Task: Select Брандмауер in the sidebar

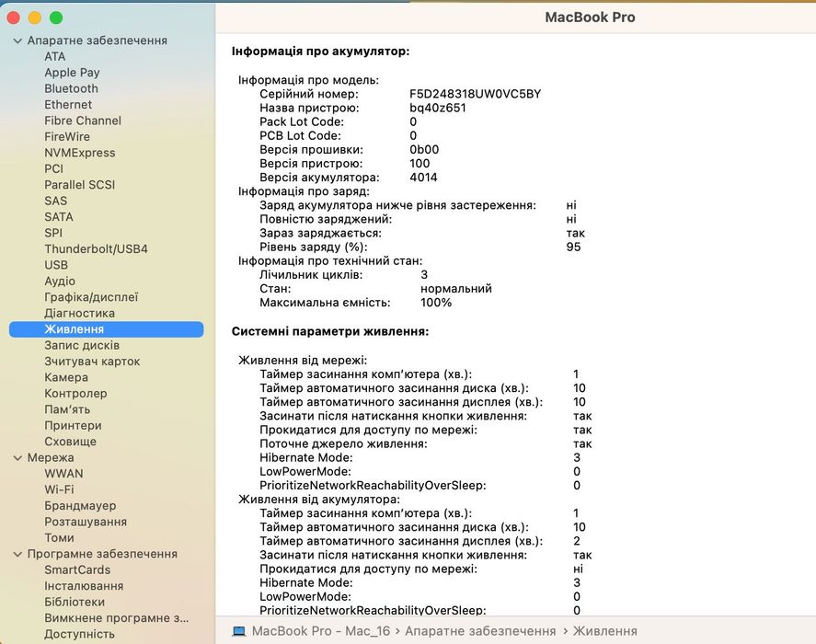Action: 80,506
